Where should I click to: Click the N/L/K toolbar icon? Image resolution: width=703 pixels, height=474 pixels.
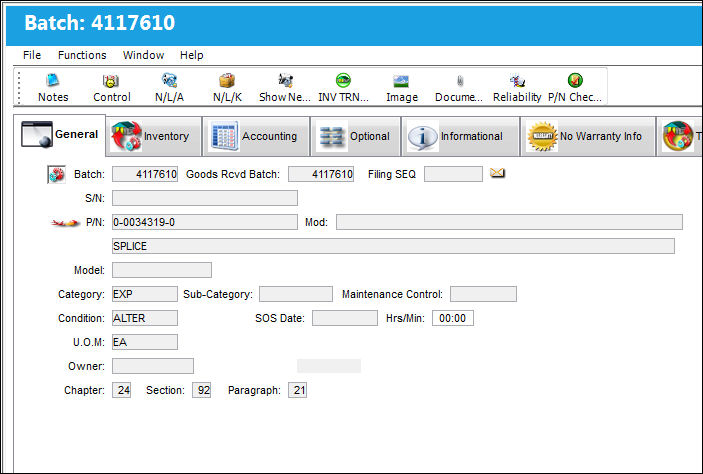pos(227,87)
